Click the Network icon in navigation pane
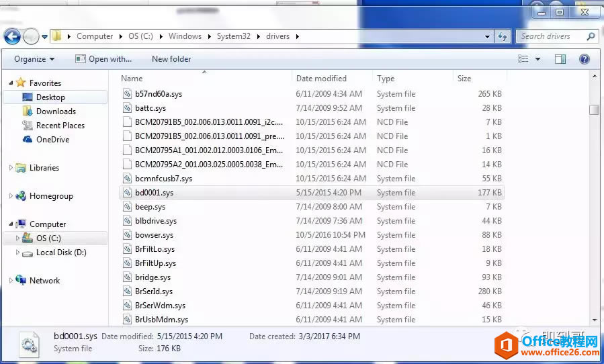Screen dimensions: 604x364 point(21,281)
